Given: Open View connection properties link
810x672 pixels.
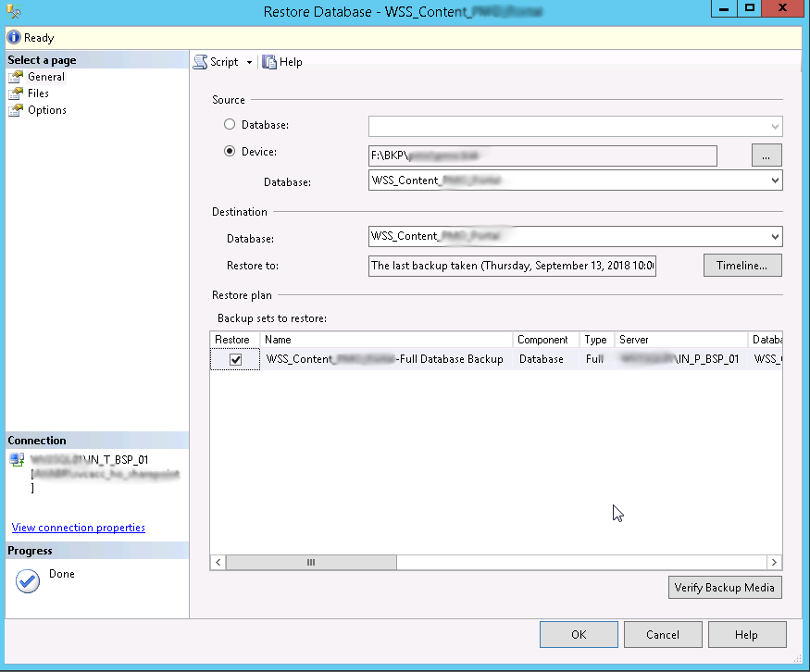Looking at the screenshot, I should [79, 528].
